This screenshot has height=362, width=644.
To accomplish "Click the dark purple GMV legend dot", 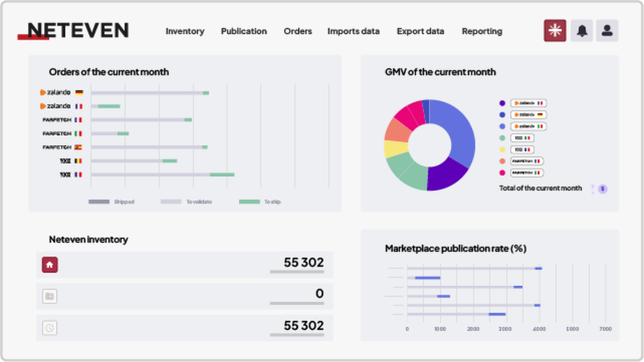I will 502,103.
